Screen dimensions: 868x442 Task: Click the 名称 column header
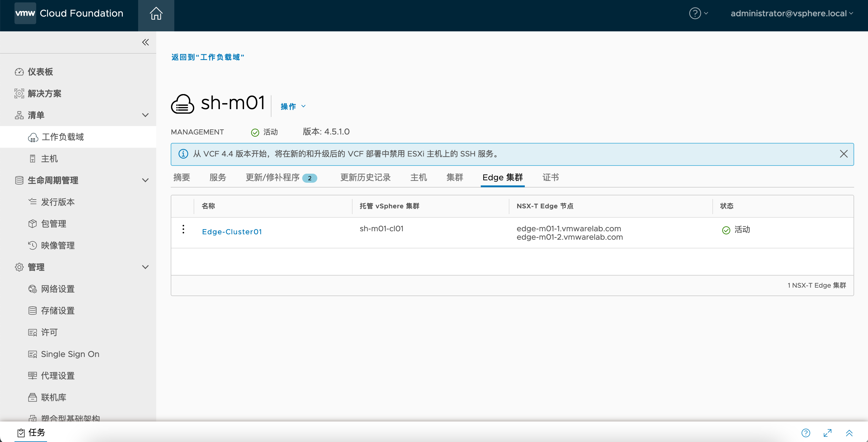pos(208,206)
